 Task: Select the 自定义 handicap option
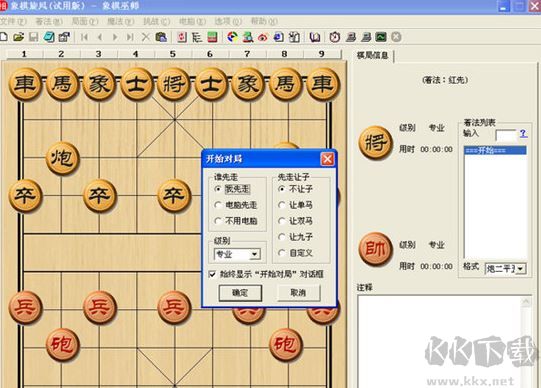(282, 253)
